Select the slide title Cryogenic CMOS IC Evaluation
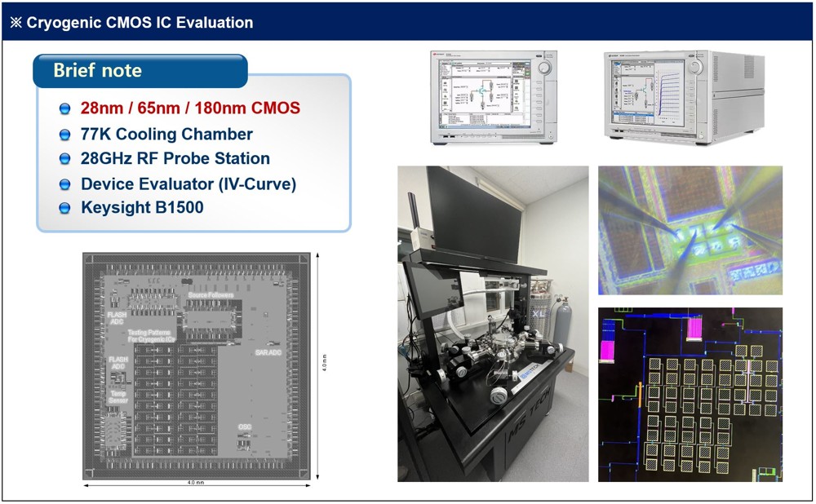 tap(140, 22)
